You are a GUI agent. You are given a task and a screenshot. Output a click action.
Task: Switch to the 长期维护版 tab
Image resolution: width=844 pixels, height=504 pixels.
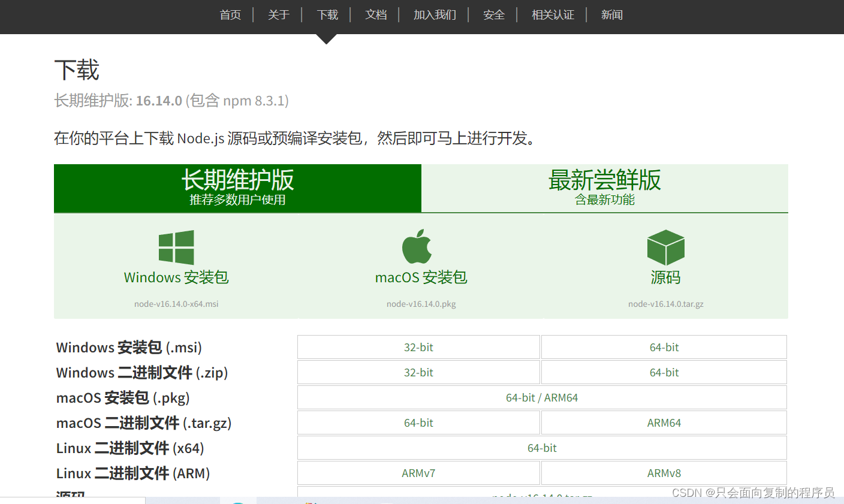(237, 188)
